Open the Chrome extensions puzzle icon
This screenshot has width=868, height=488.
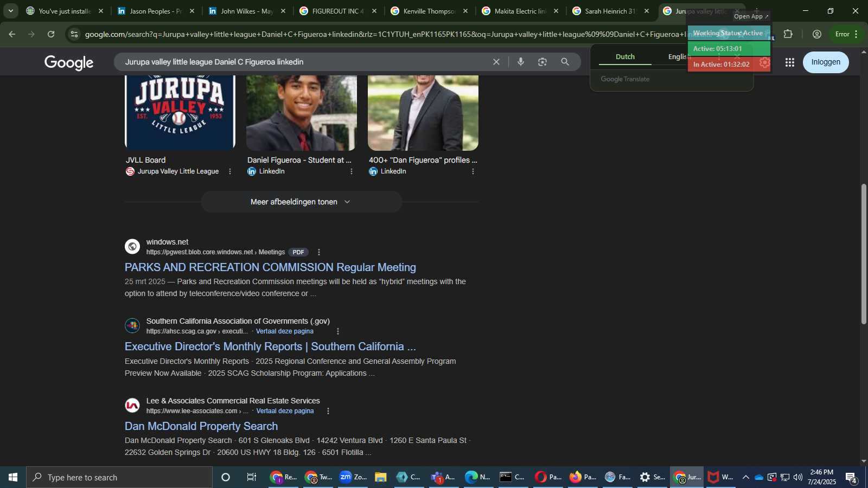point(788,34)
